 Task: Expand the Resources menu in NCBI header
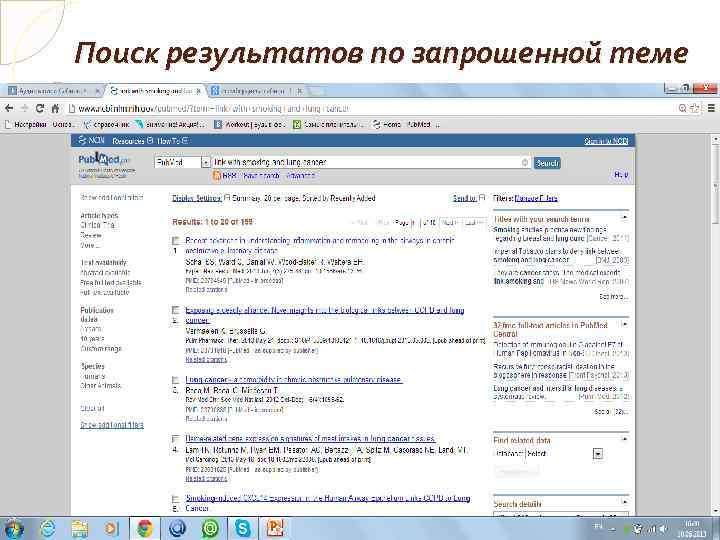click(132, 141)
